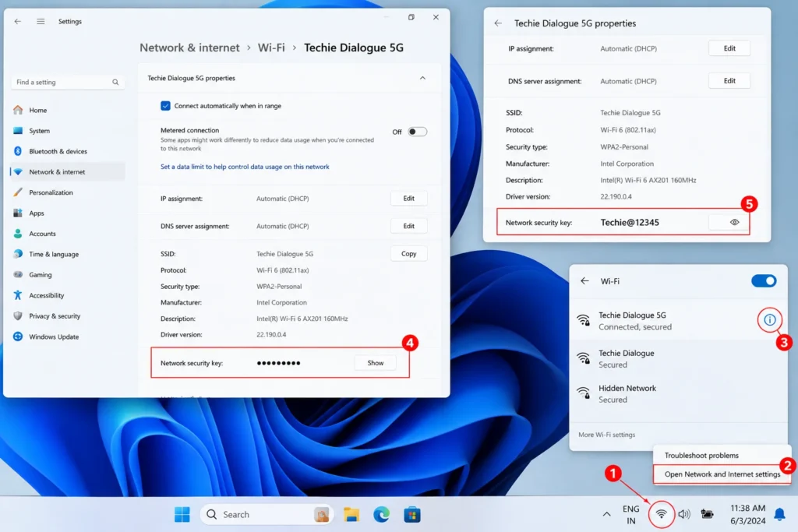Open More Wi-Fi settings
Screen dimensions: 798x532
click(x=606, y=435)
